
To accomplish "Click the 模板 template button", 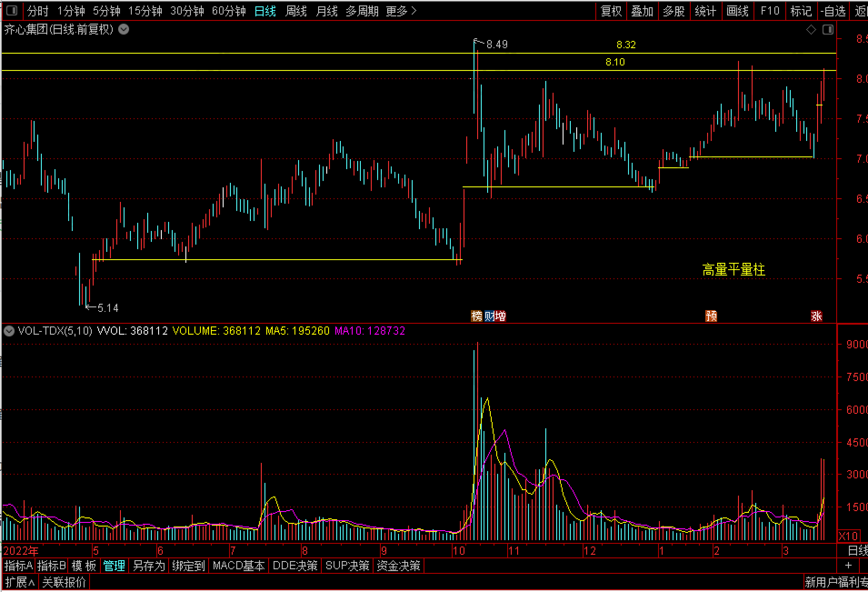I will pos(84,566).
